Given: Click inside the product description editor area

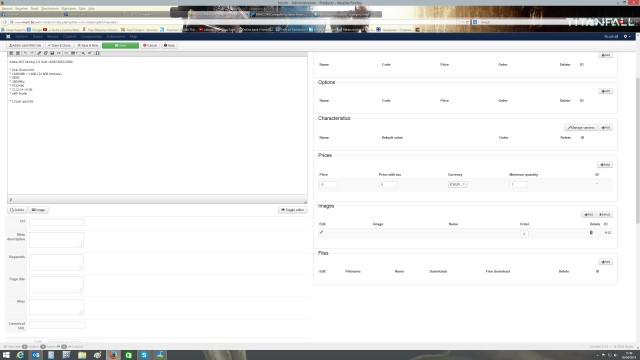Looking at the screenshot, I should [157, 126].
